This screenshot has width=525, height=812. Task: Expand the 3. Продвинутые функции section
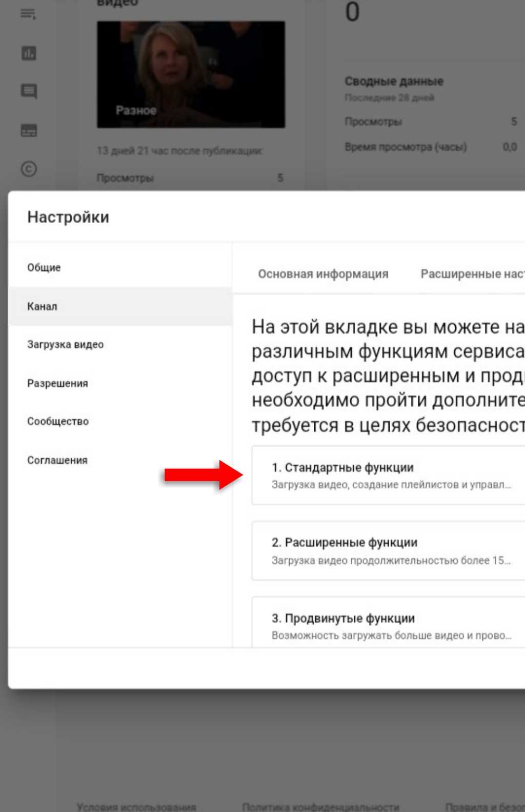390,626
